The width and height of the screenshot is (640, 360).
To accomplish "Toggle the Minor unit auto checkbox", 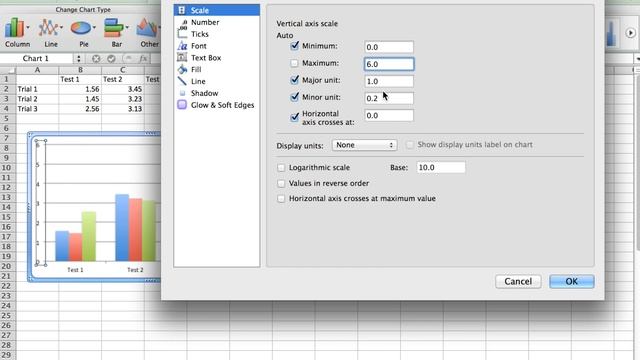I will click(x=294, y=97).
